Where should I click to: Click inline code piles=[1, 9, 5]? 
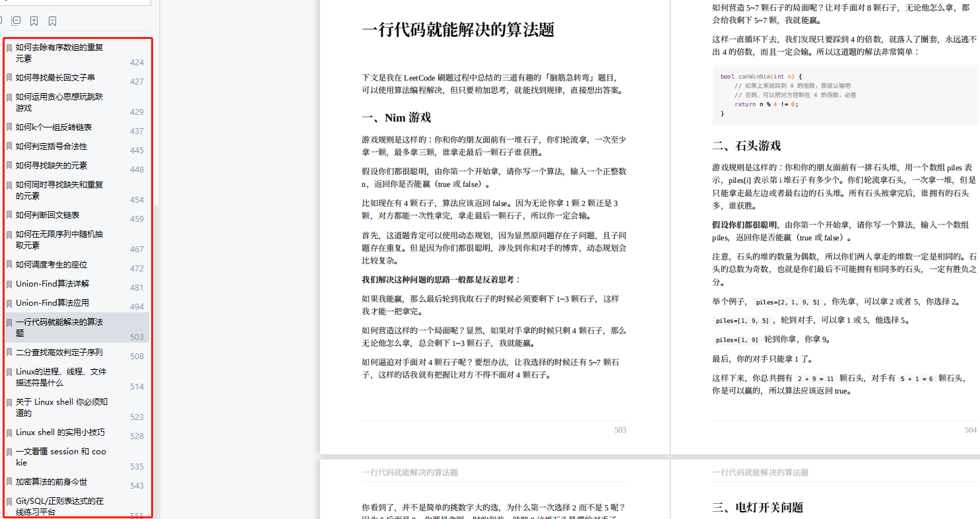[x=742, y=321]
